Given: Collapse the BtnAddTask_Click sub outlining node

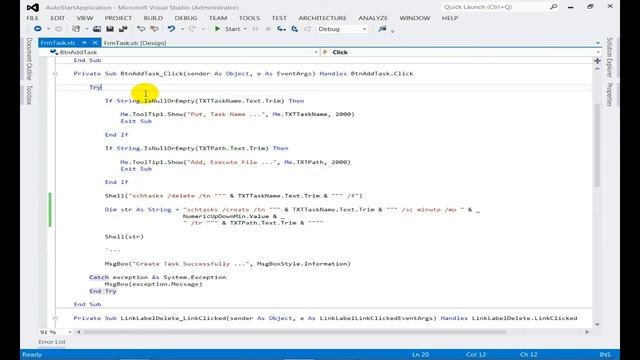Looking at the screenshot, I should [55, 73].
